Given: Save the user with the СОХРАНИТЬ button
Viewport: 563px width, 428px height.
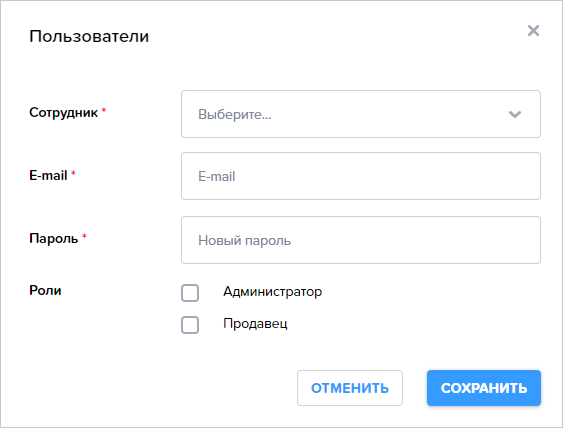Looking at the screenshot, I should [484, 388].
